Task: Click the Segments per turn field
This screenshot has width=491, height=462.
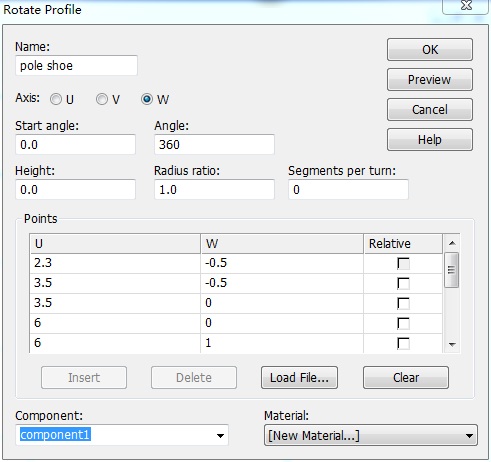Action: 348,189
